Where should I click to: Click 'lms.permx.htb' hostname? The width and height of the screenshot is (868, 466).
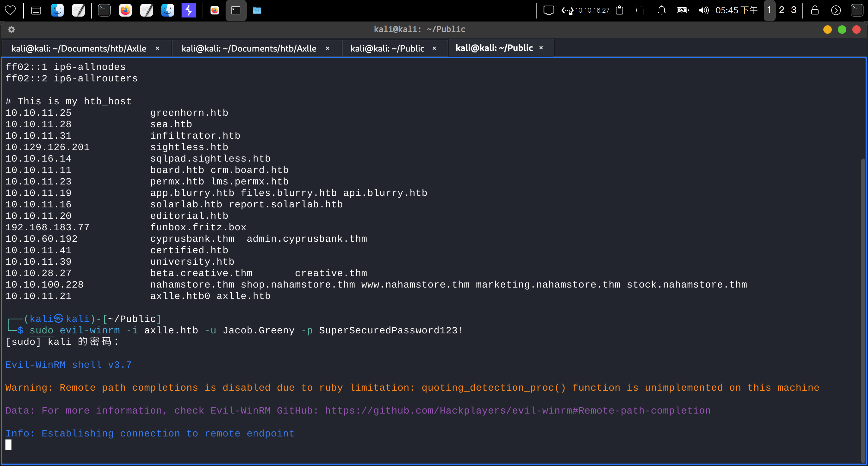[250, 181]
